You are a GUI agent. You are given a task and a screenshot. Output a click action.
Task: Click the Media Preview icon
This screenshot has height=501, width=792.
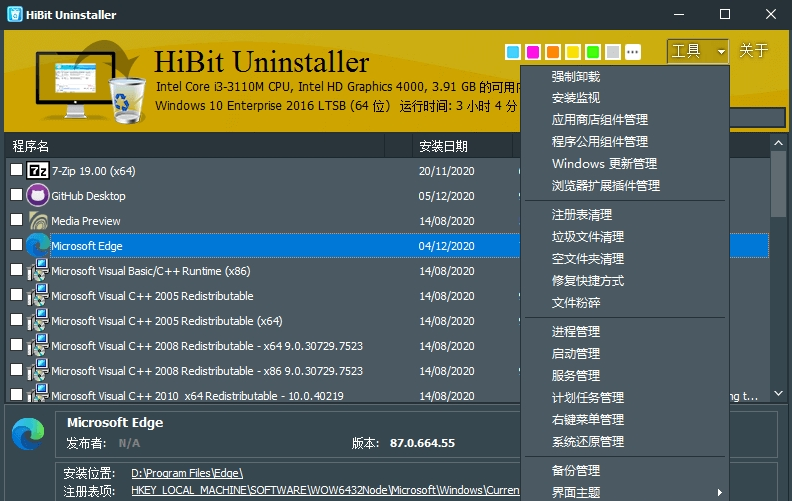pyautogui.click(x=38, y=221)
